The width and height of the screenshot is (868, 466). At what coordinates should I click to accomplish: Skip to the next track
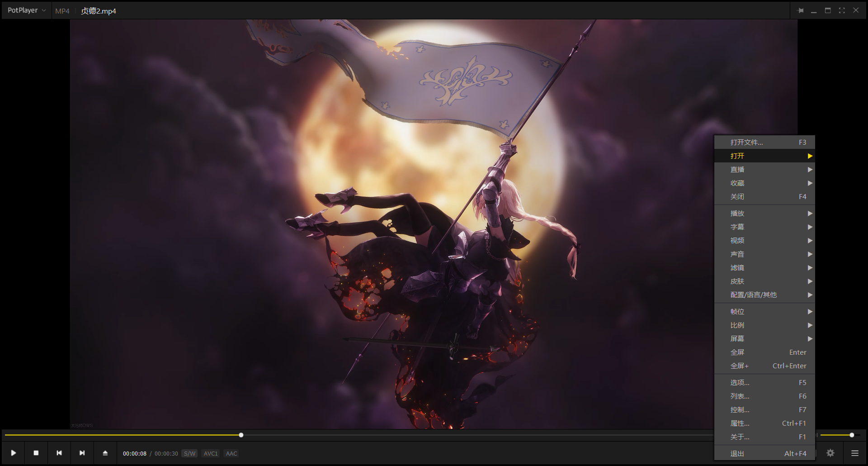[x=82, y=453]
